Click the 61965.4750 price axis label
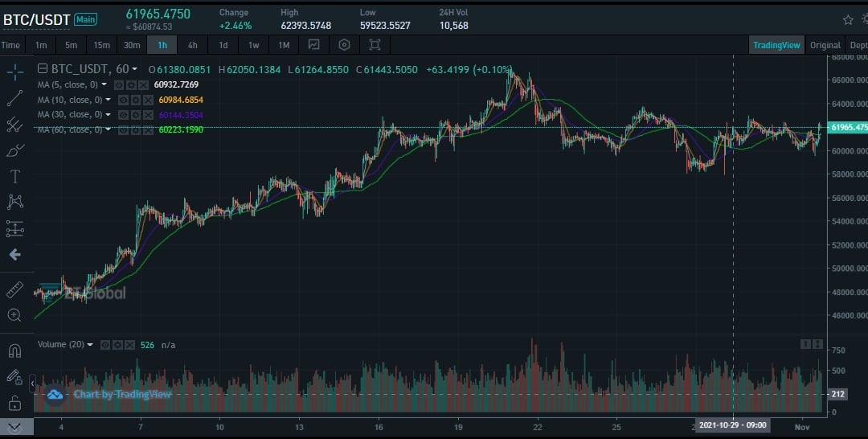868x439 pixels. click(x=847, y=127)
